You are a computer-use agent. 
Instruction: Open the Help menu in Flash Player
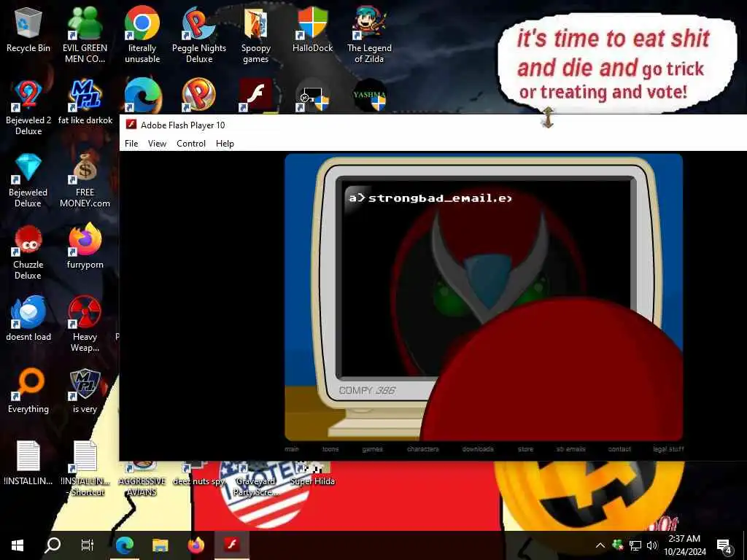[225, 144]
